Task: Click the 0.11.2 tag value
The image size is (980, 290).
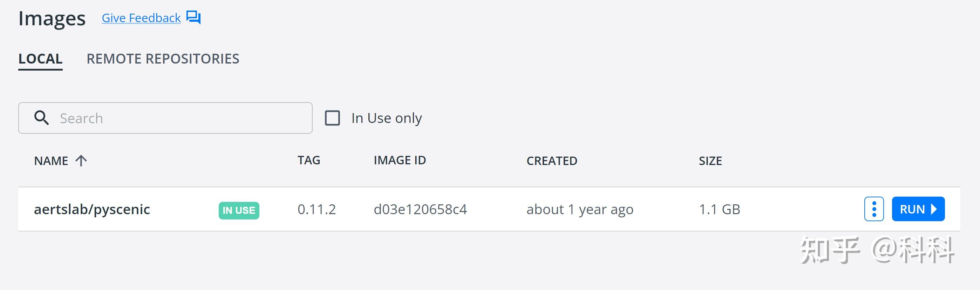Action: click(x=317, y=209)
